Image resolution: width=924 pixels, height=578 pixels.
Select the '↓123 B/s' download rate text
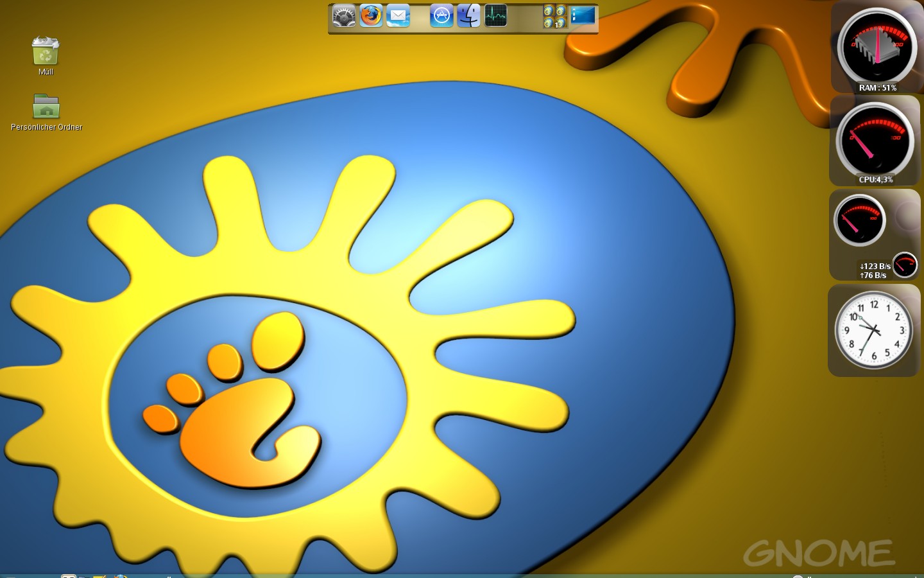click(875, 266)
